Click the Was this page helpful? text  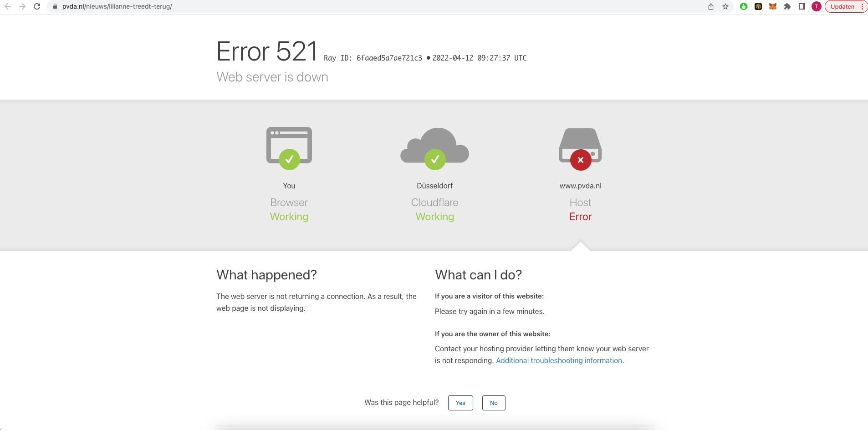(x=402, y=402)
